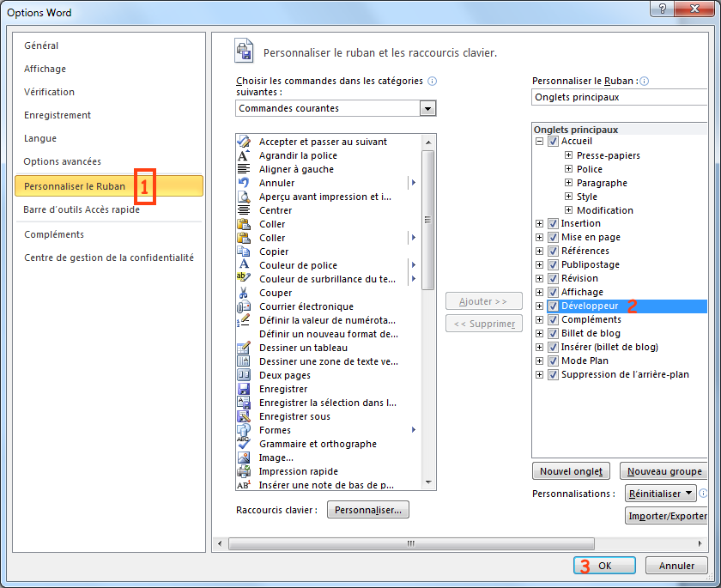
Task: Open the Personnaliser... keyboard shortcuts button
Action: tap(368, 510)
